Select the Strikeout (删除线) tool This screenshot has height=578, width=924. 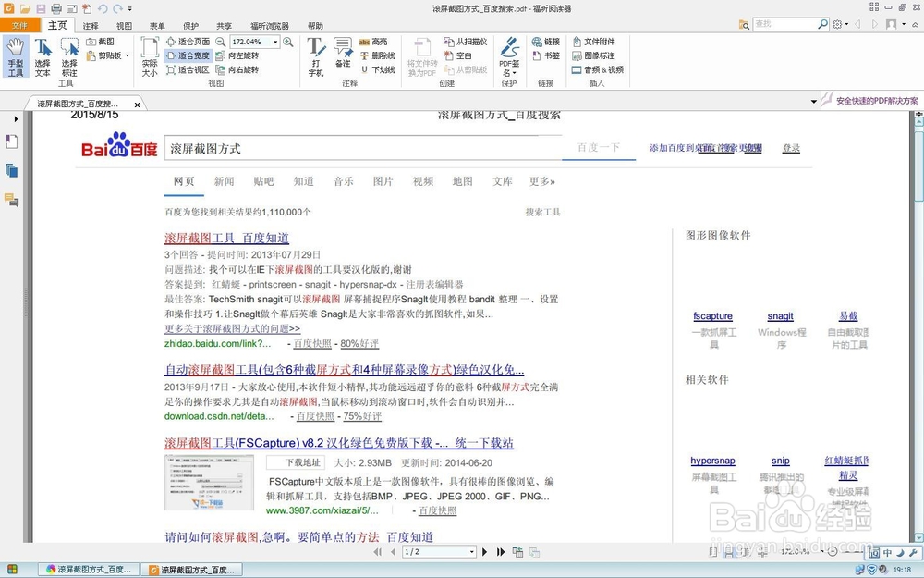(x=377, y=55)
